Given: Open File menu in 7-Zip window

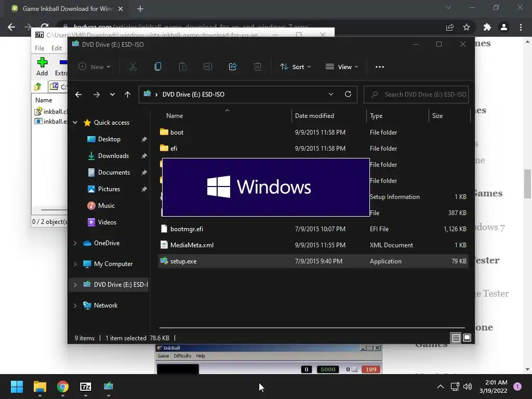Looking at the screenshot, I should (x=39, y=48).
